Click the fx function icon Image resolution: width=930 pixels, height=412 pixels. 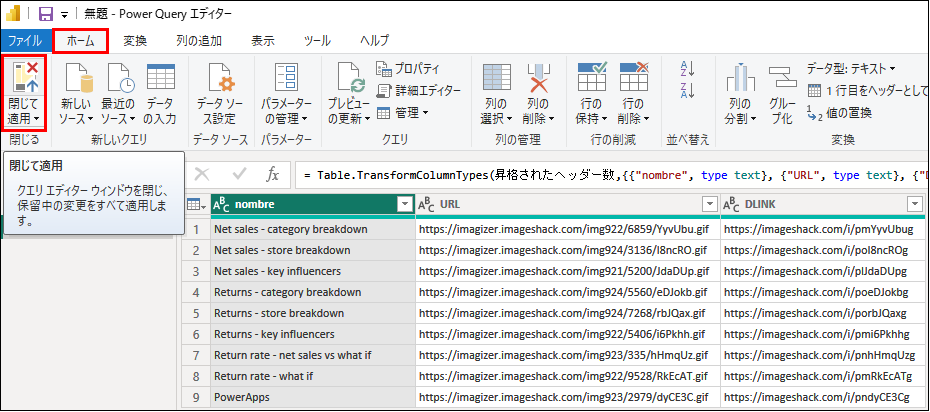[272, 174]
